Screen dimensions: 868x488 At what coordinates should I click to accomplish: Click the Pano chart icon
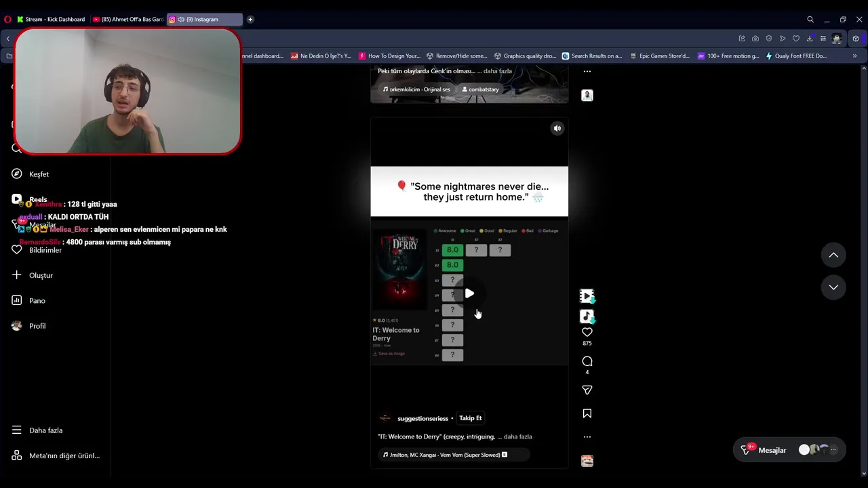[x=17, y=300]
